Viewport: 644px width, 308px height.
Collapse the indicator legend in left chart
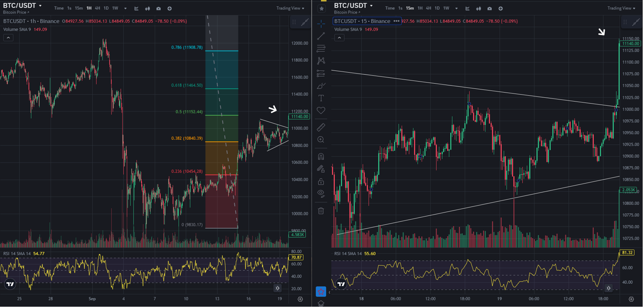(8, 38)
